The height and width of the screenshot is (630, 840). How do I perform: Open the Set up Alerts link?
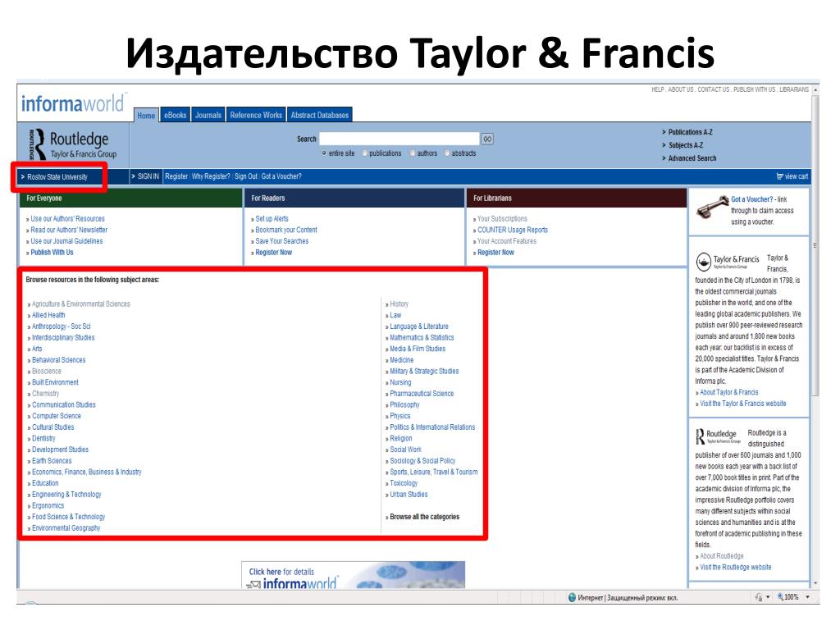[272, 218]
